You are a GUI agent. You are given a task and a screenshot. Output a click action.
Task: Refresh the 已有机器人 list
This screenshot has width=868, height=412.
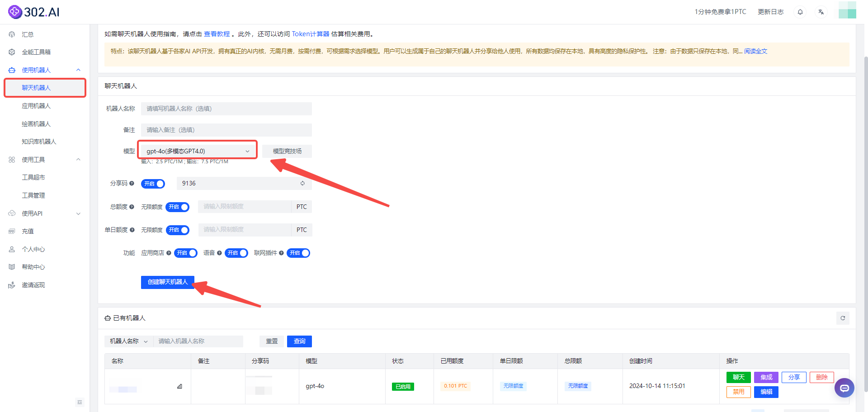[x=843, y=318]
